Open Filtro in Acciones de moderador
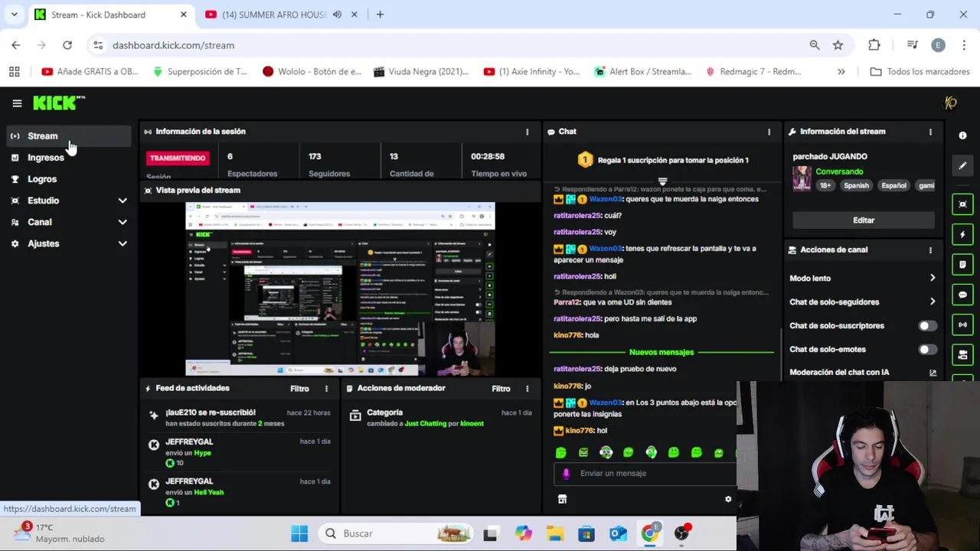 (x=501, y=389)
